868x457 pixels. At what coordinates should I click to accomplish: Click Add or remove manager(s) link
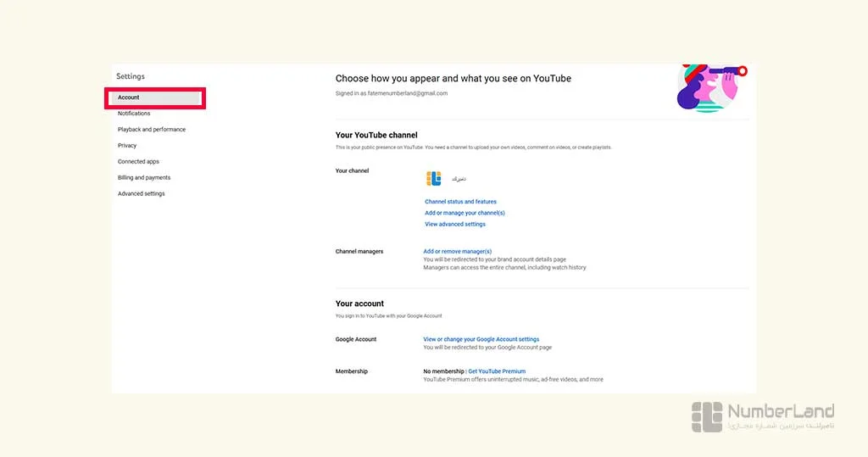[x=457, y=252]
